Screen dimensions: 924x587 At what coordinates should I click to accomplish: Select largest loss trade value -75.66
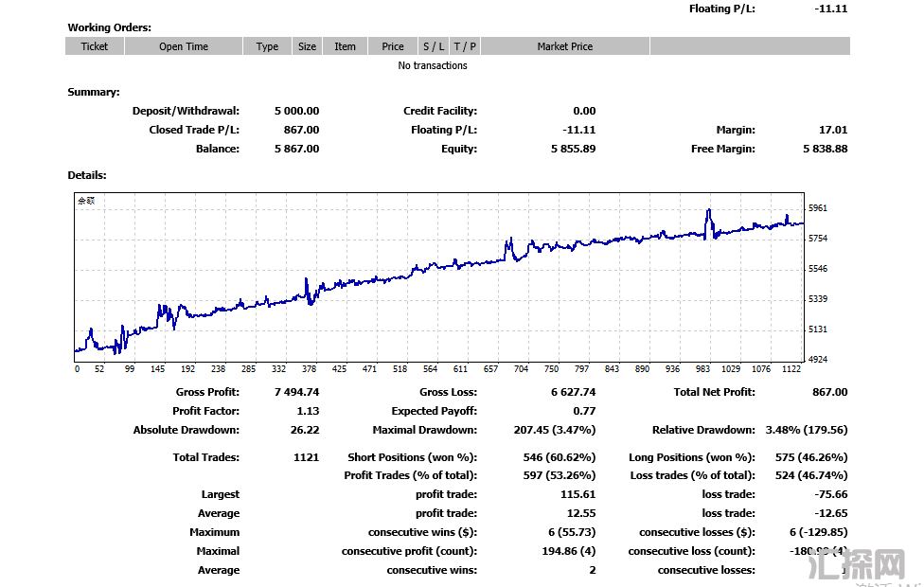coord(831,494)
